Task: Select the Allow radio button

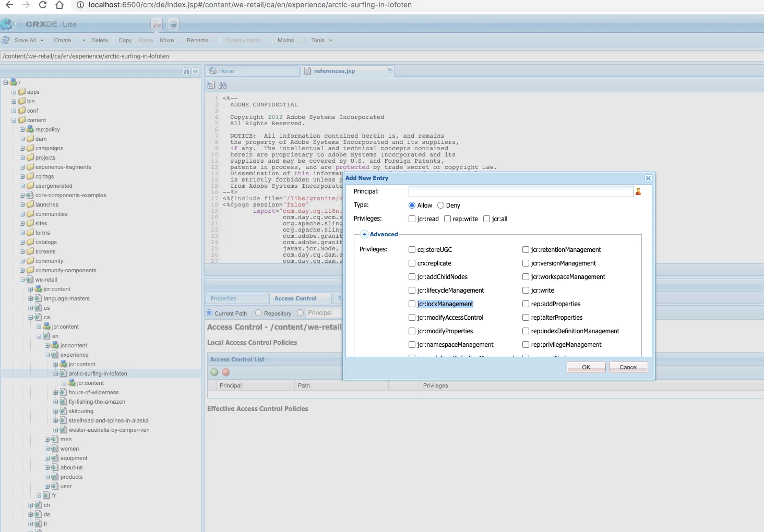Action: point(412,205)
